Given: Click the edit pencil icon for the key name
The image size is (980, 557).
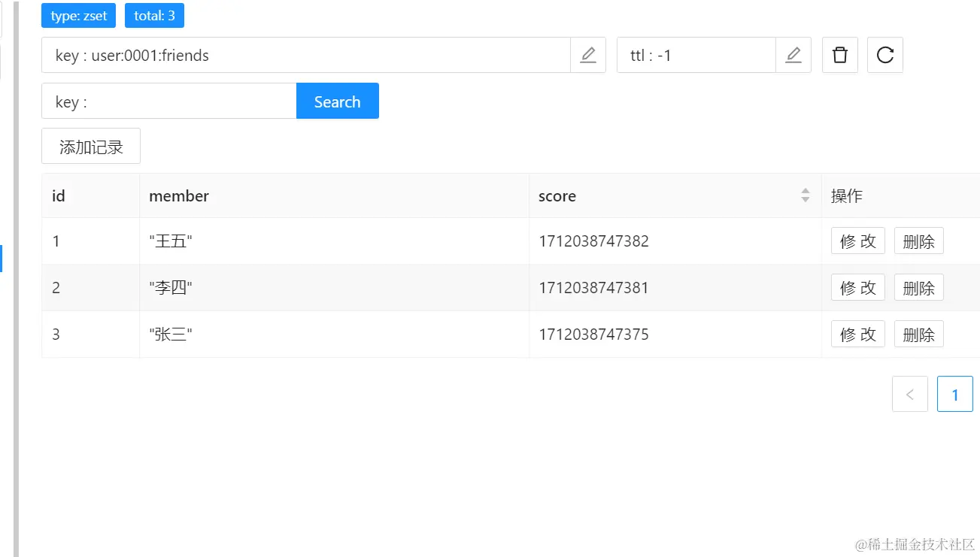Looking at the screenshot, I should tap(588, 55).
